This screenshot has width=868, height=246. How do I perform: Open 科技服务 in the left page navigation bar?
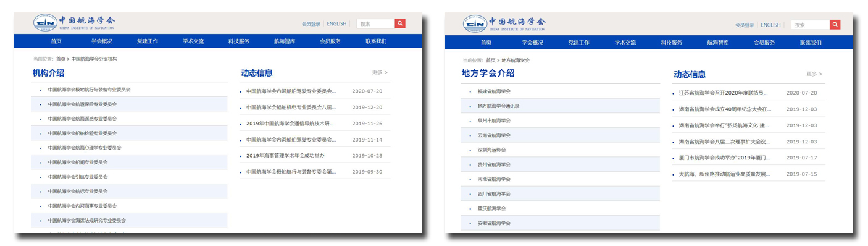pos(239,41)
